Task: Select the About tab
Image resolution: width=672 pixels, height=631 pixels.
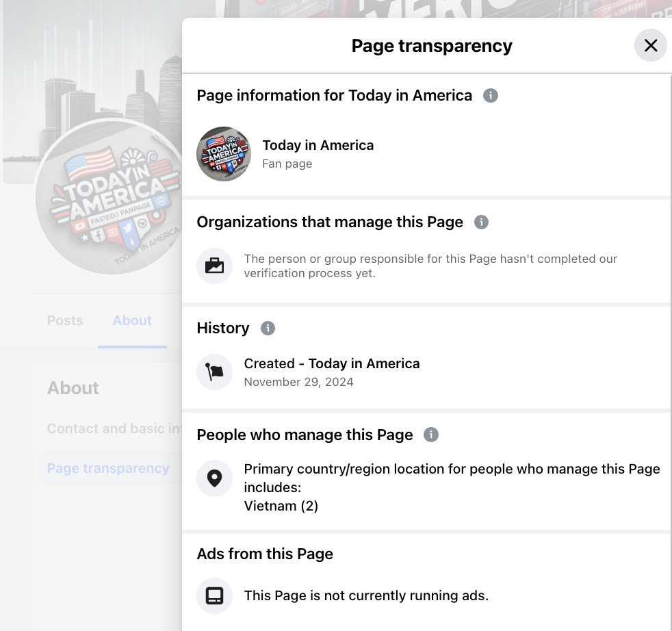Action: (132, 321)
